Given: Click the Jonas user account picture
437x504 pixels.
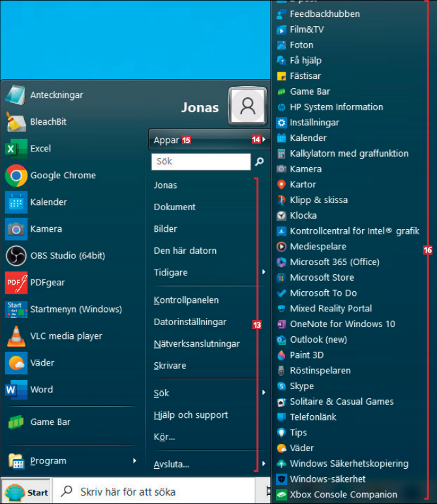Looking at the screenshot, I should click(x=247, y=106).
